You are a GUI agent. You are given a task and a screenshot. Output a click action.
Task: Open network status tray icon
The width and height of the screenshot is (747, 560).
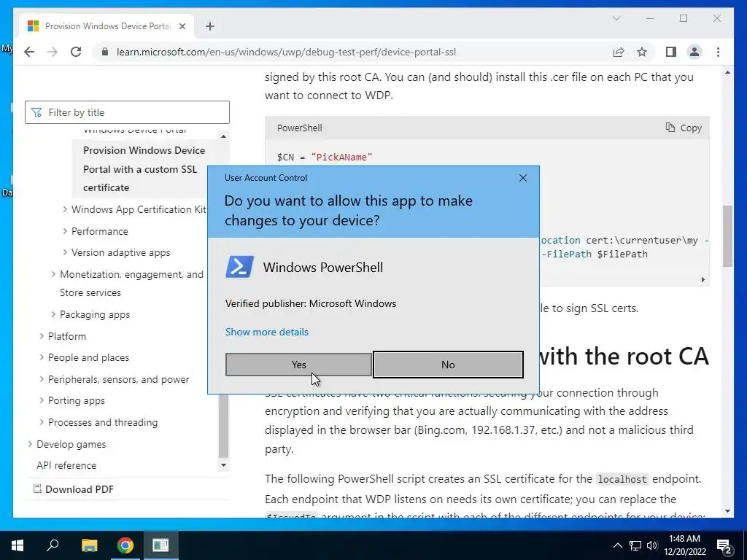[x=635, y=545]
